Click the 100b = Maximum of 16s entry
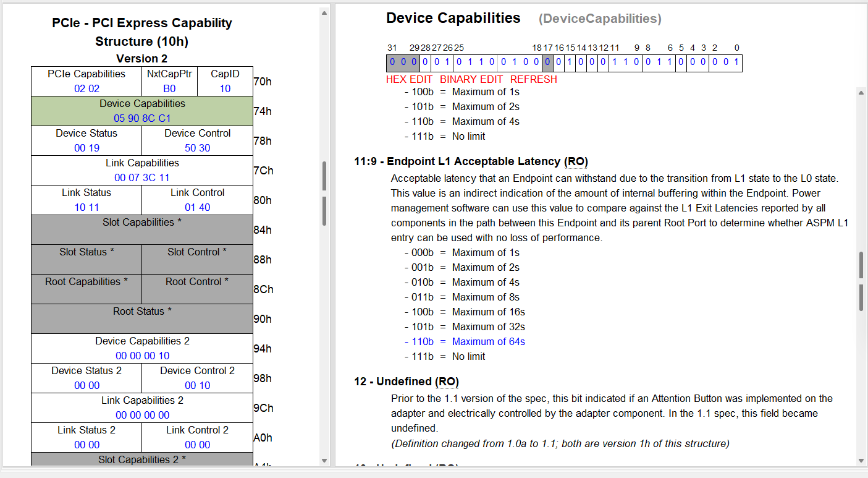The height and width of the screenshot is (478, 868). (x=465, y=312)
